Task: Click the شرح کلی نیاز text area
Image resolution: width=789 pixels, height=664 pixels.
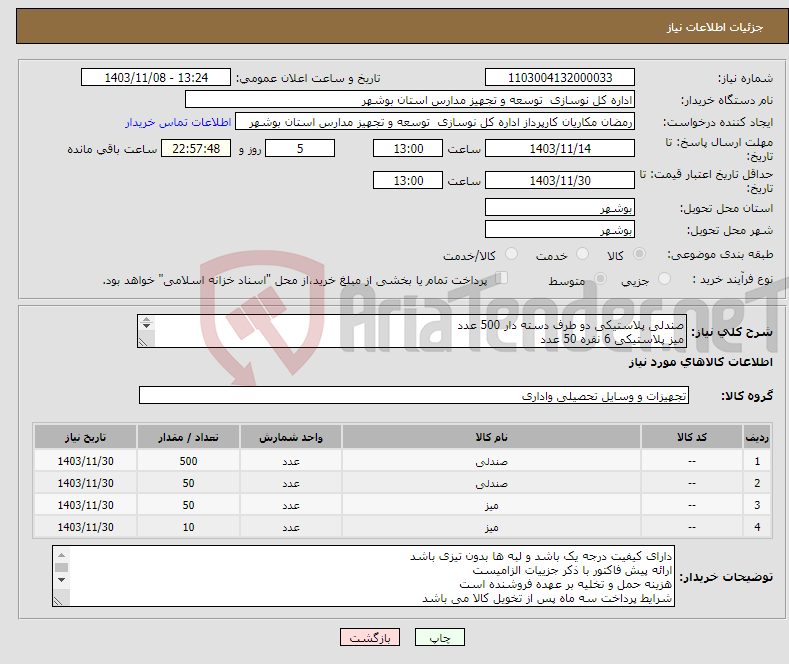Action: 412,331
